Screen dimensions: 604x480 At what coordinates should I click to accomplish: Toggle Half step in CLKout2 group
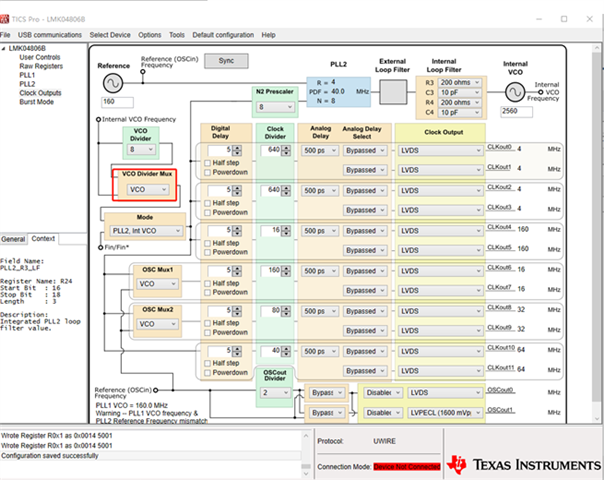208,203
